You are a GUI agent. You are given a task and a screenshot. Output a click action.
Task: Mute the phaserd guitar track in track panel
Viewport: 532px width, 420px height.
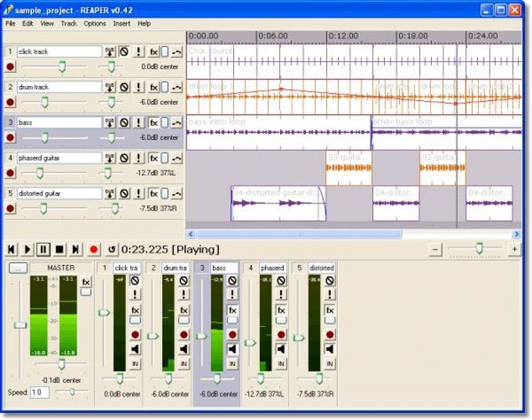point(124,158)
